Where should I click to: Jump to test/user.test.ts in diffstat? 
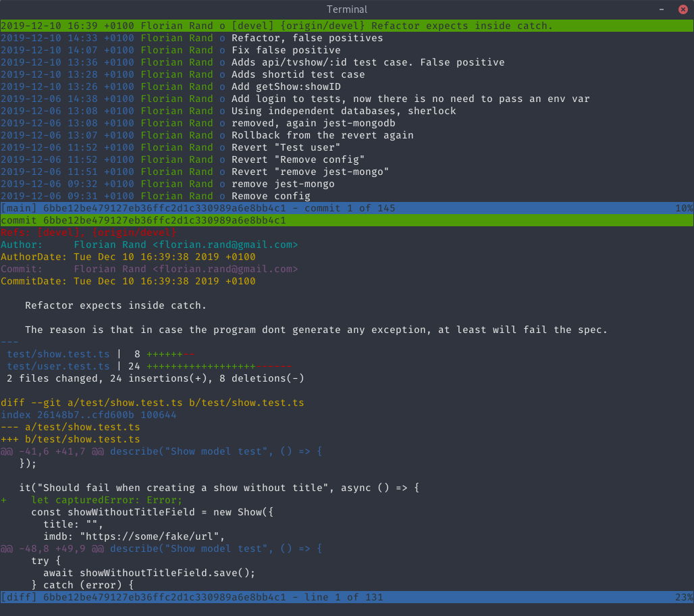coord(57,366)
